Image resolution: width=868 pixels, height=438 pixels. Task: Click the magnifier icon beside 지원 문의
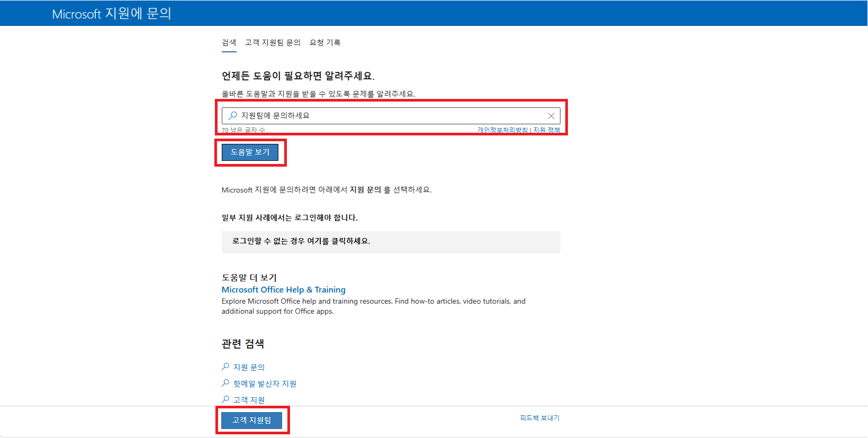(x=225, y=367)
